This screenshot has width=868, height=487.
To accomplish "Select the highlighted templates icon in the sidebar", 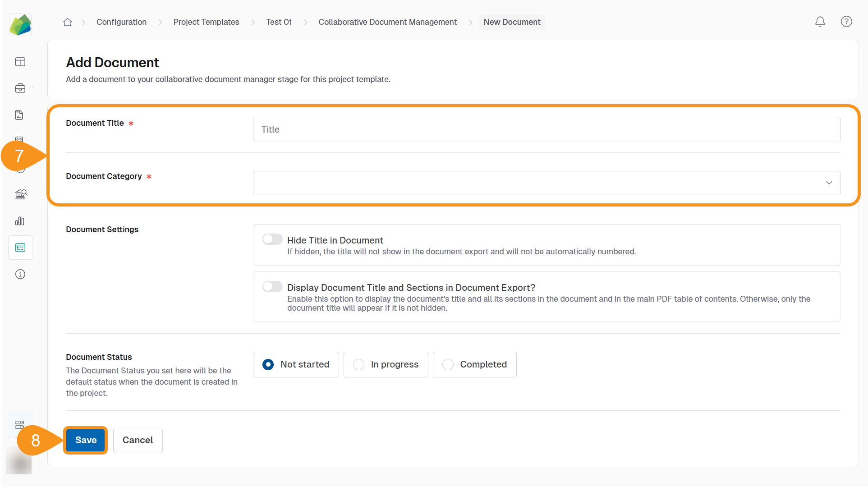I will tap(20, 247).
